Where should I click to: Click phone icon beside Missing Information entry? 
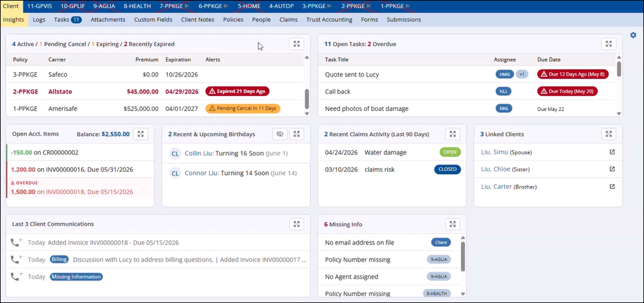pos(16,277)
